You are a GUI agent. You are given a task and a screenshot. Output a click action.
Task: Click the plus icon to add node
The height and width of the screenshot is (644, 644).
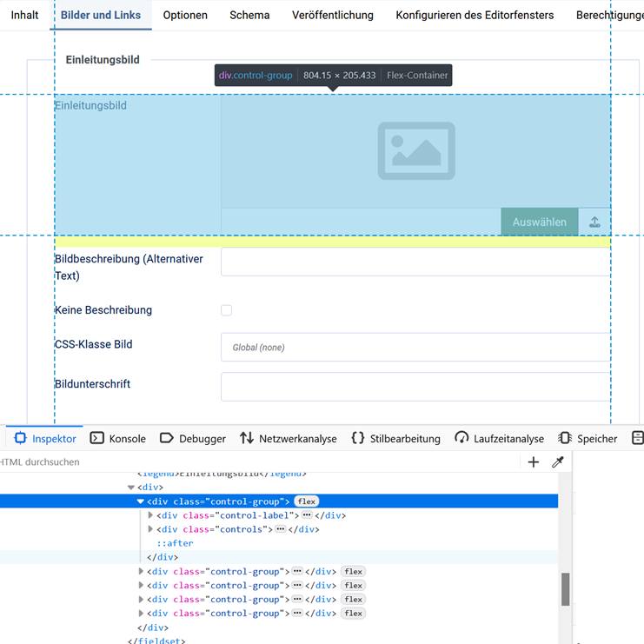pos(534,462)
